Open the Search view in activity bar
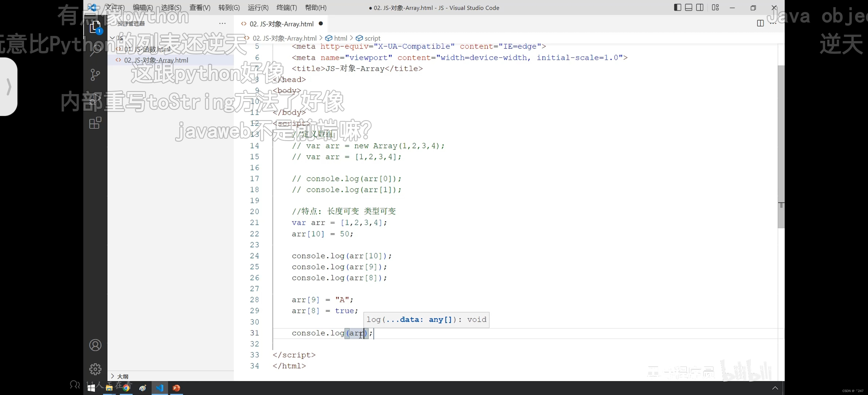Viewport: 868px width, 395px height. (95, 50)
